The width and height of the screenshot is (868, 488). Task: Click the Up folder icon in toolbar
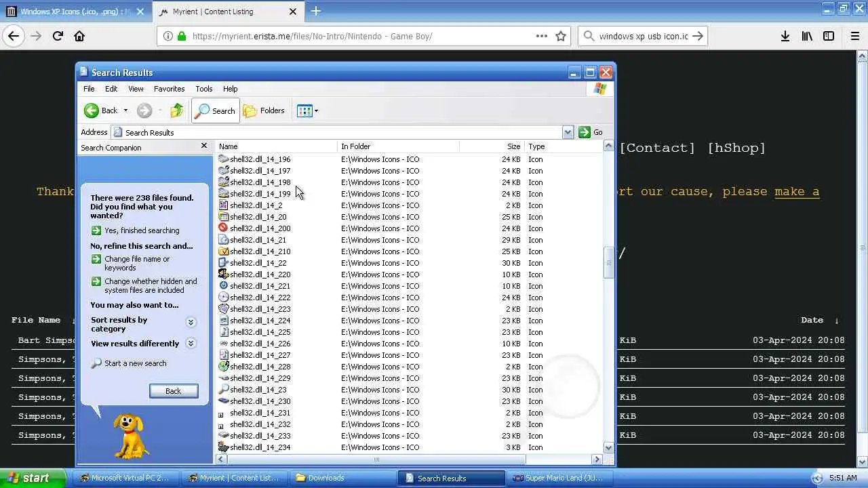tap(176, 110)
